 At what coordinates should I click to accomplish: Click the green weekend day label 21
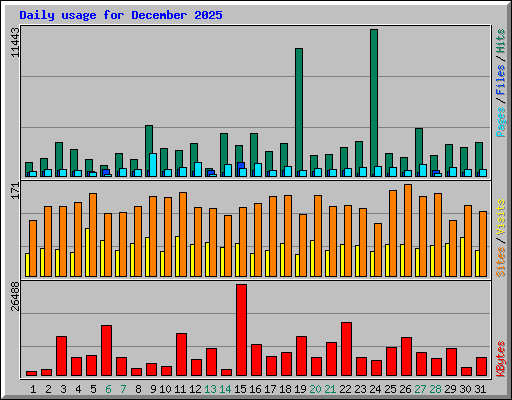[x=330, y=389]
